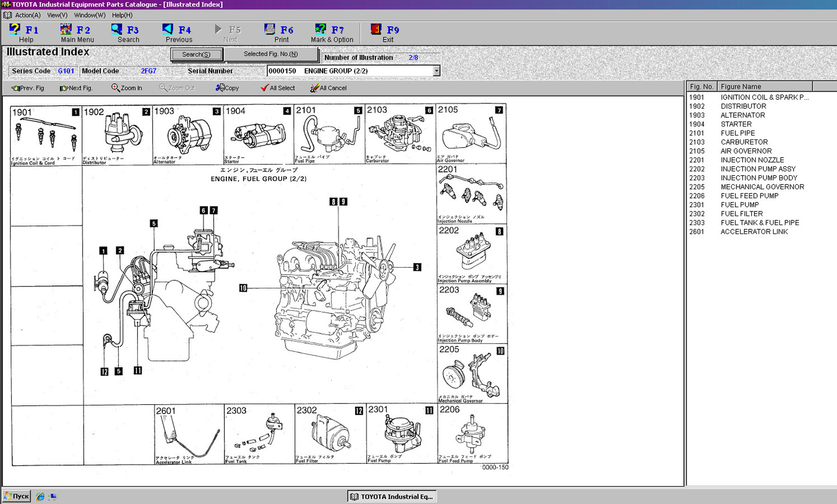This screenshot has height=504, width=837.
Task: Select CARBURETOR in the figure list
Action: [x=744, y=142]
